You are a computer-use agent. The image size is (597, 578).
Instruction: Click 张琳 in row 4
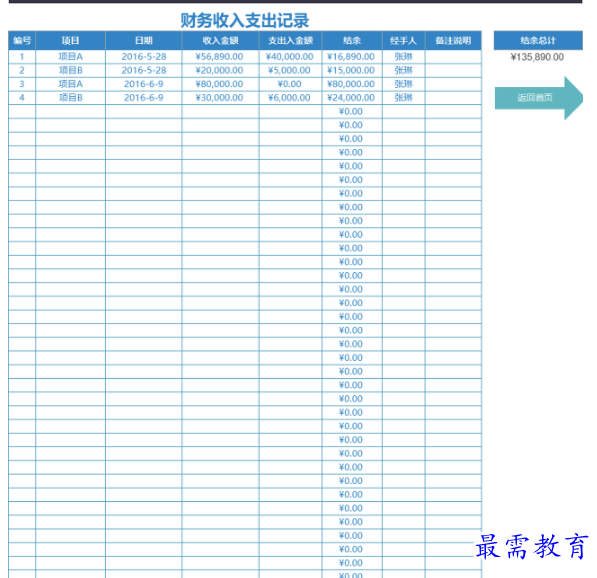[404, 98]
